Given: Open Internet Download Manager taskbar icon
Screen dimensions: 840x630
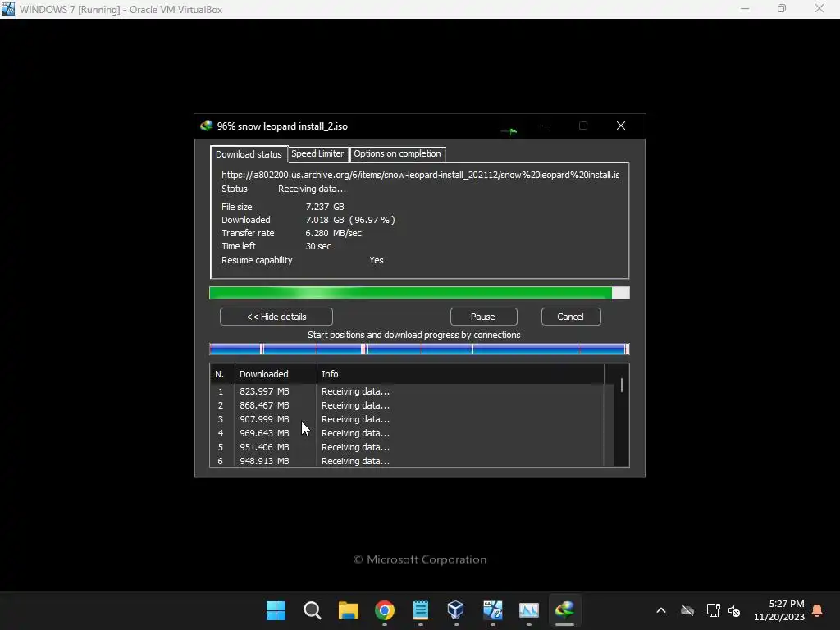Looking at the screenshot, I should tap(564, 609).
